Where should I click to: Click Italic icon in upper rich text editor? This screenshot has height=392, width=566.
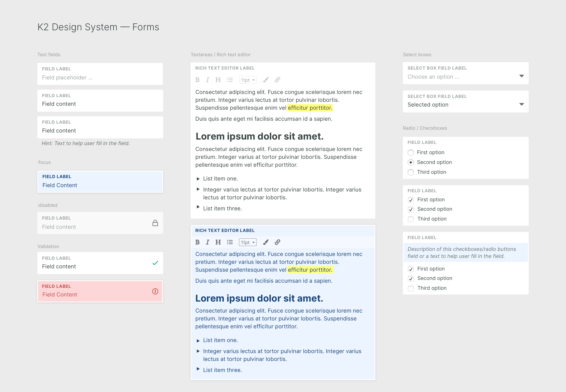[208, 80]
